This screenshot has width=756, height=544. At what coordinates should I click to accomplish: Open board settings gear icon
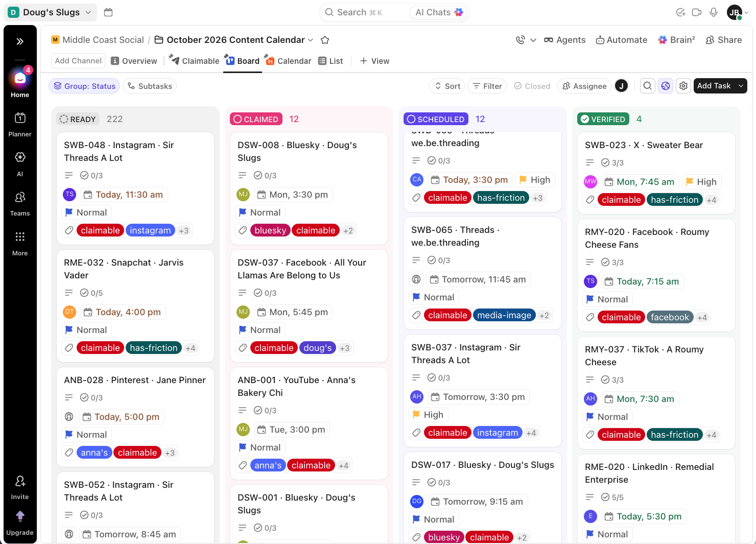pos(683,86)
